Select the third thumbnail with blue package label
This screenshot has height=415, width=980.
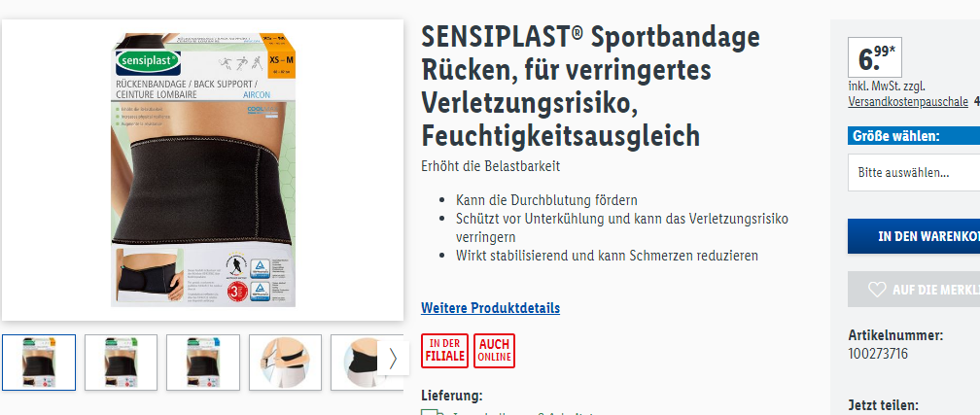pos(203,363)
